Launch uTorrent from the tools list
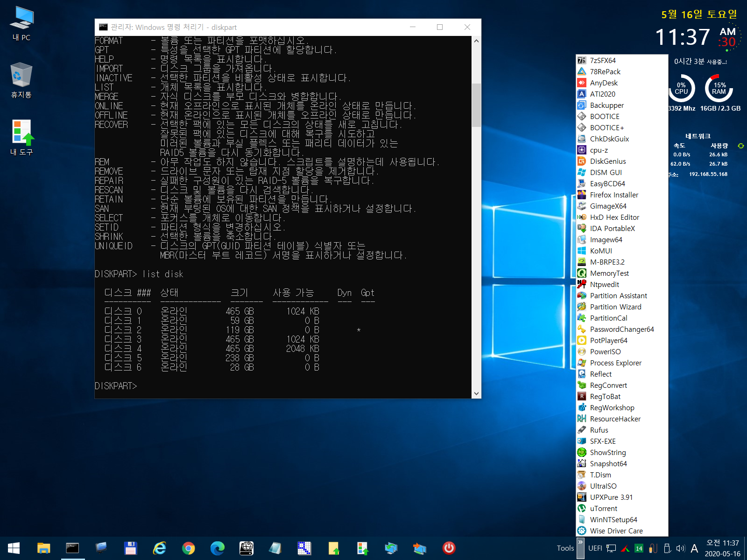Viewport: 747px width, 560px height. click(x=621, y=508)
